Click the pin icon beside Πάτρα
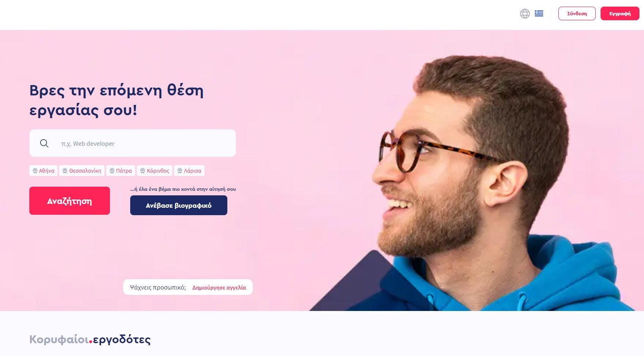This screenshot has height=356, width=644. (x=112, y=171)
